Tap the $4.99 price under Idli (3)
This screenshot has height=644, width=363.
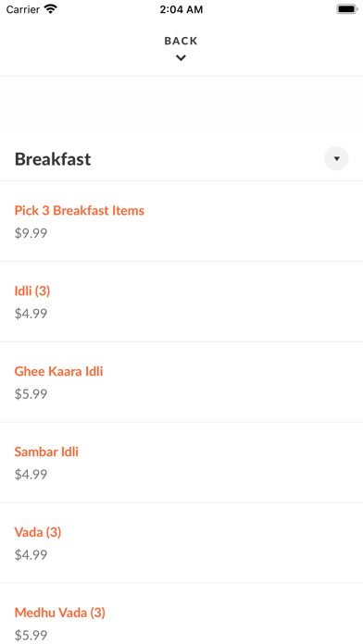(x=31, y=314)
